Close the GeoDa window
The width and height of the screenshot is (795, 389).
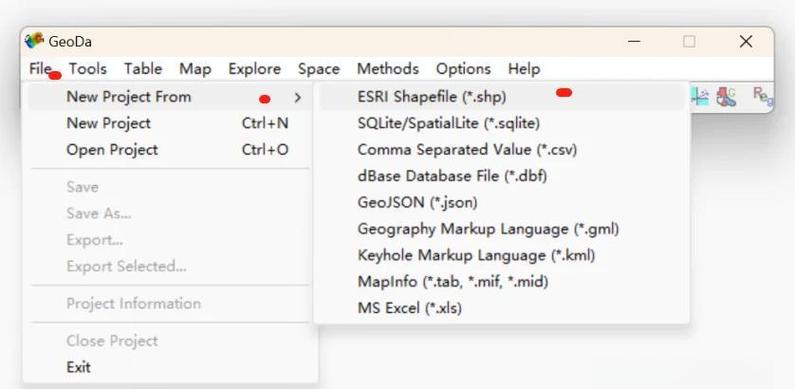(x=746, y=42)
